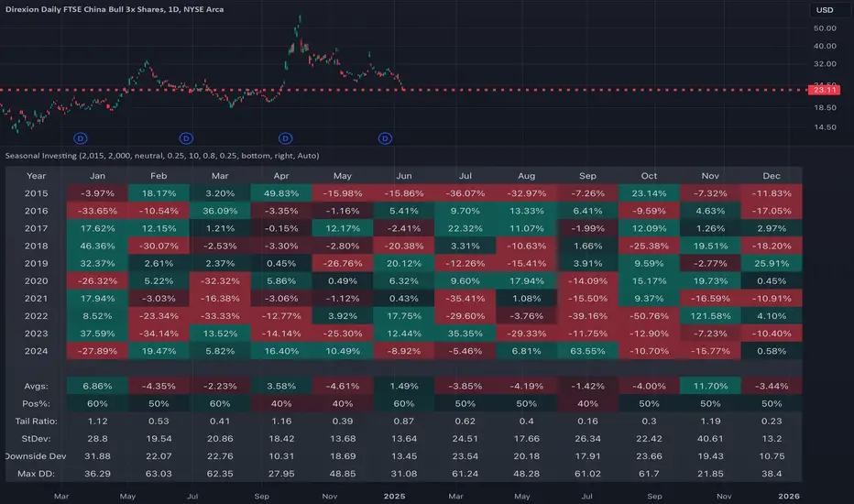854x504 pixels.
Task: Click the -33.65% cell for January 2016
Action: coord(97,211)
